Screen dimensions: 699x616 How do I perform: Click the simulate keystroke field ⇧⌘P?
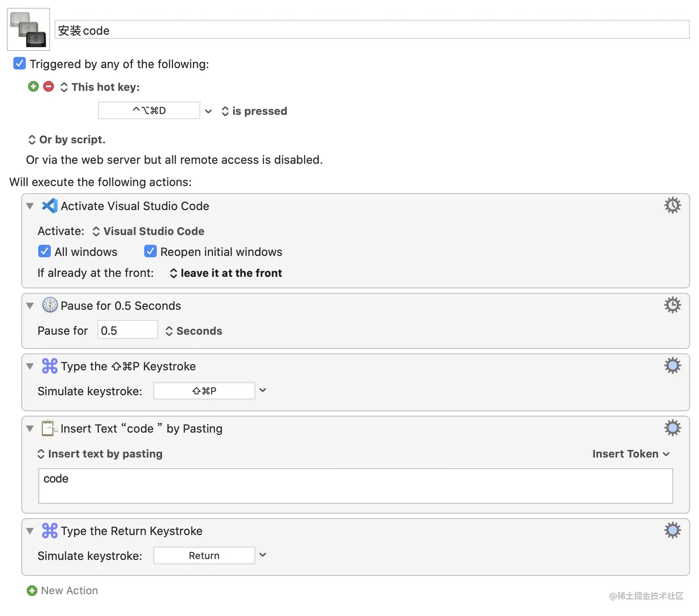204,391
